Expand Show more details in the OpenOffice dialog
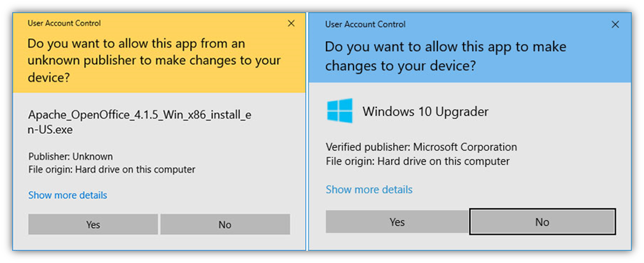 point(68,195)
